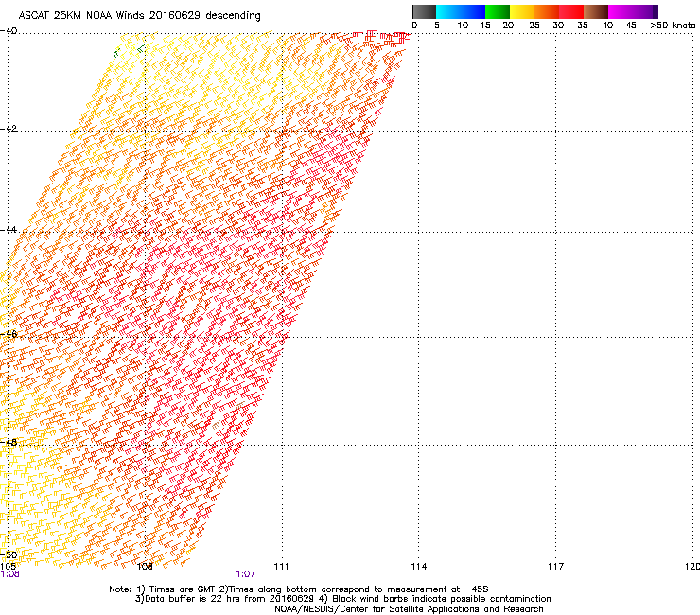Select the red 30-35 knots color band
The image size is (700, 615).
click(x=571, y=11)
